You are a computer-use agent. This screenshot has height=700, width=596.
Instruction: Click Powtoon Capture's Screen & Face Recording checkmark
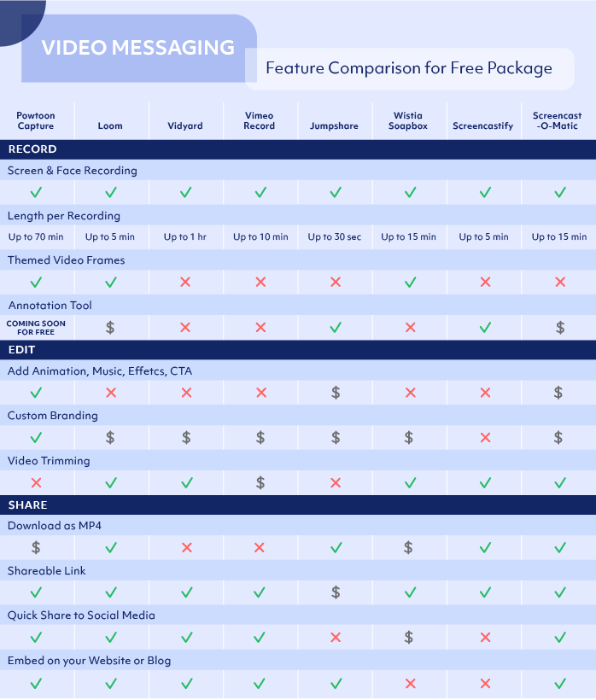click(x=36, y=192)
